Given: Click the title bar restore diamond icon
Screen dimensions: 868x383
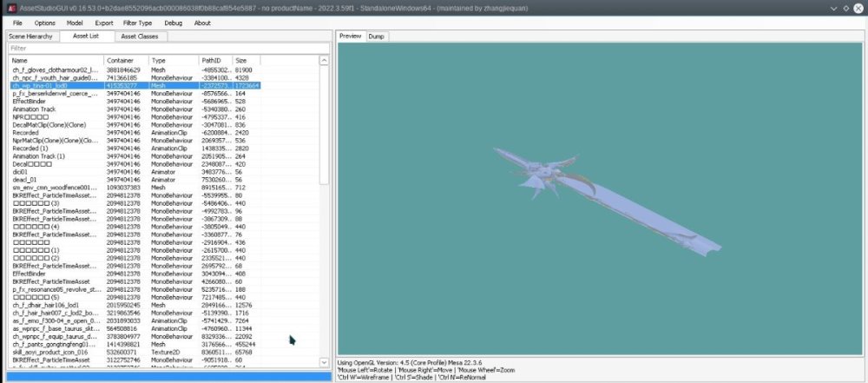Looking at the screenshot, I should pyautogui.click(x=847, y=7).
